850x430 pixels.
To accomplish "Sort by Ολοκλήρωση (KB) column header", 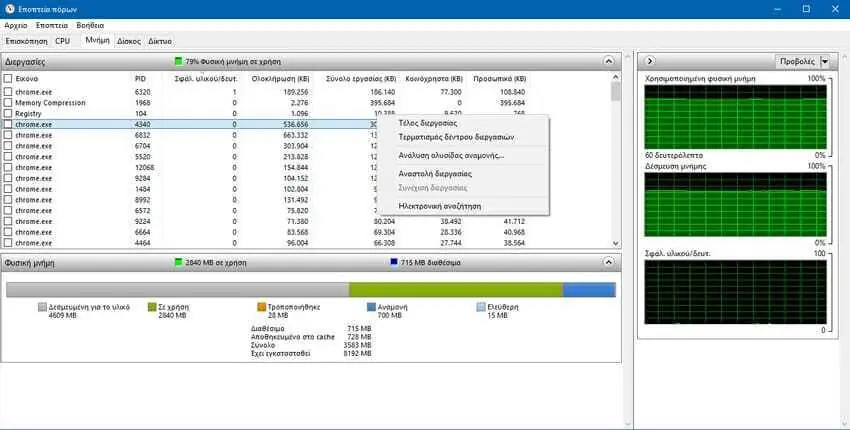I will (x=280, y=79).
